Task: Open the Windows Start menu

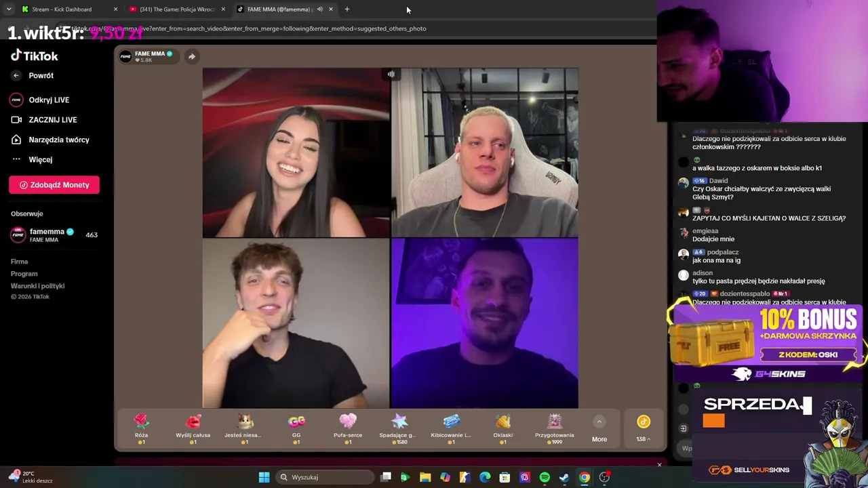Action: click(264, 477)
